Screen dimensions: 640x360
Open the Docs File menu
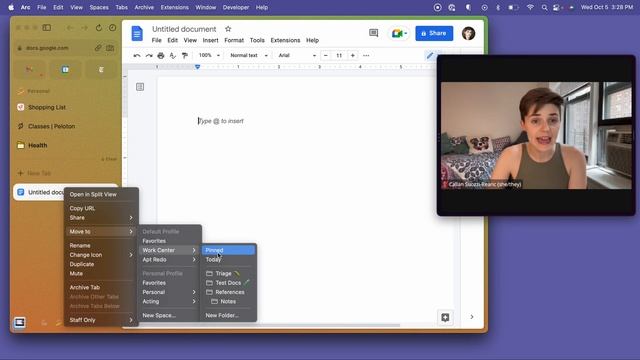coord(156,40)
